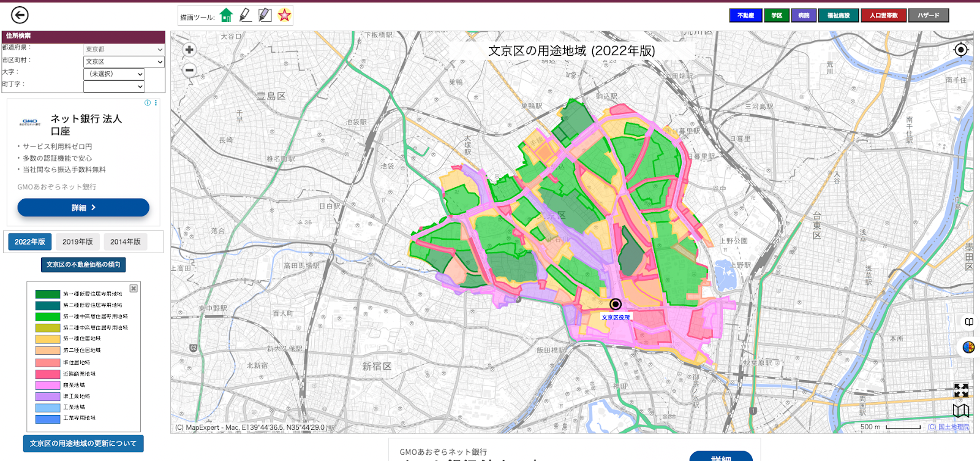Image resolution: width=980 pixels, height=461 pixels.
Task: Click the back arrow icon
Action: 20,15
